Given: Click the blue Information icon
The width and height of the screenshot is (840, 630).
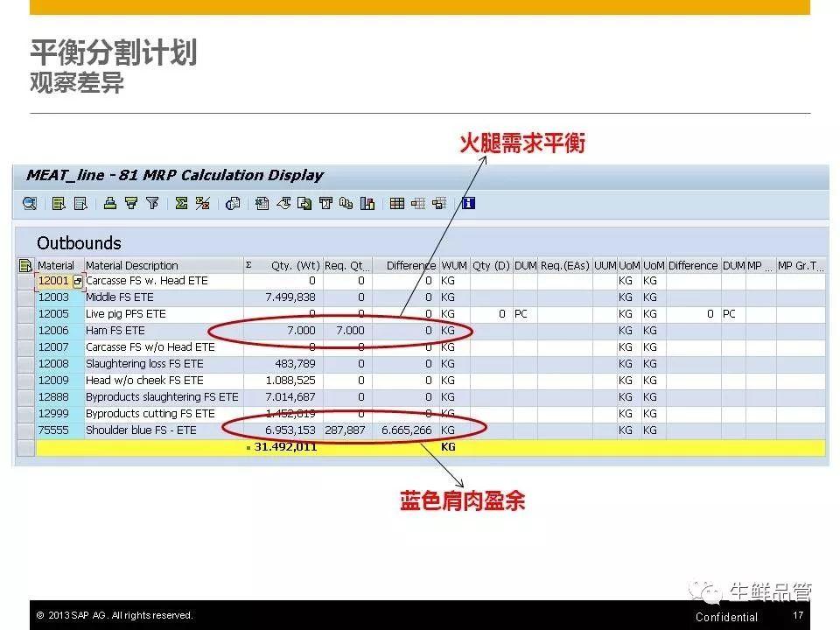Looking at the screenshot, I should pos(468,204).
